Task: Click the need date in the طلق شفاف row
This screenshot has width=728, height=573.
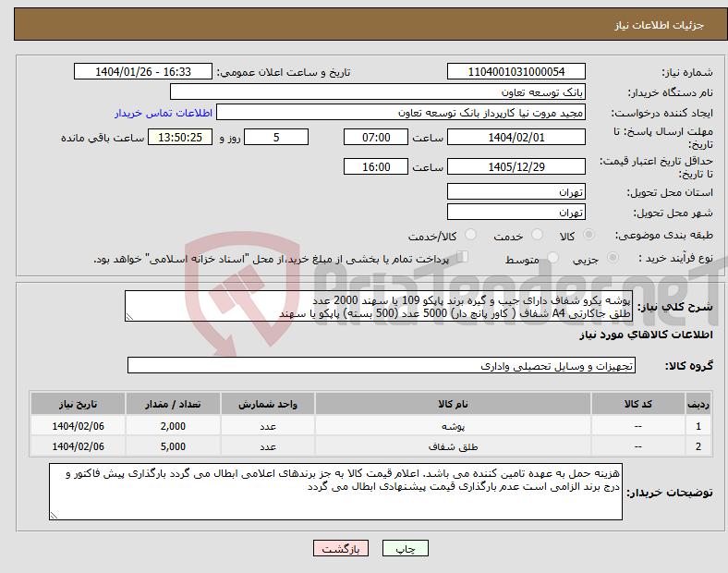Action: [78, 446]
